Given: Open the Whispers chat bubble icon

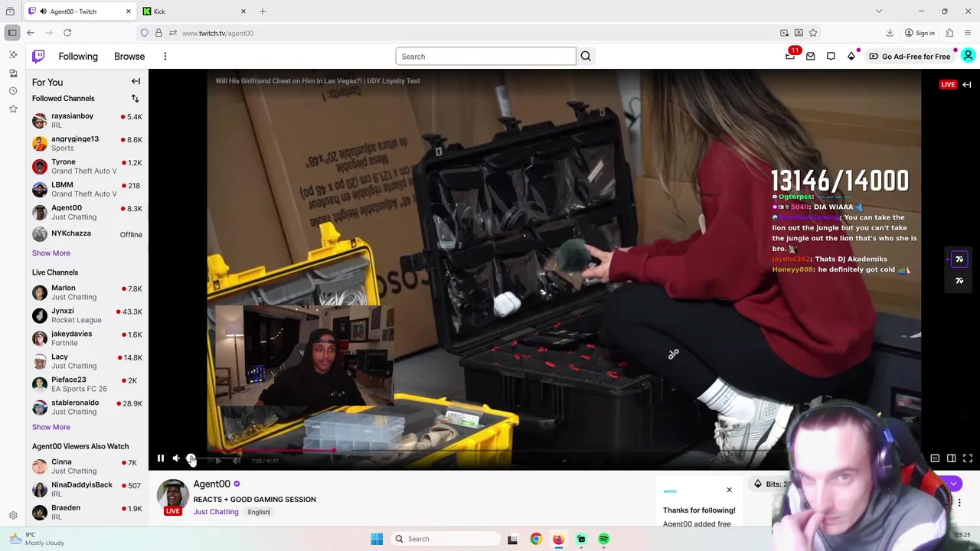Looking at the screenshot, I should click(831, 56).
